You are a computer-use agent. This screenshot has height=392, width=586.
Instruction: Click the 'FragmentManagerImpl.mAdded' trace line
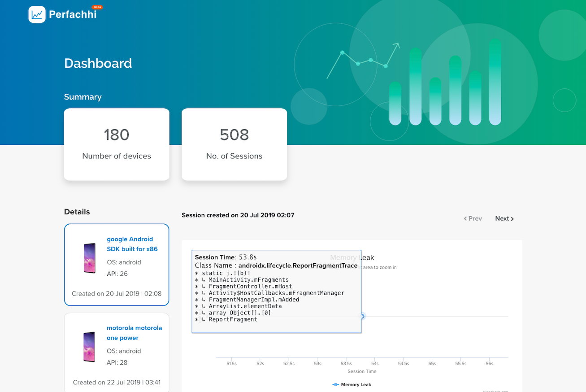[247, 300]
